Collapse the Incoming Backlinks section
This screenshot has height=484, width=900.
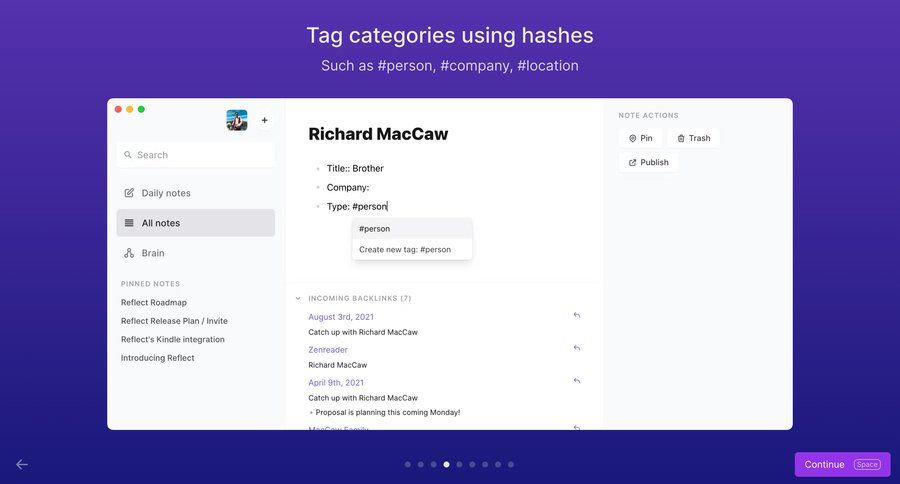[298, 298]
